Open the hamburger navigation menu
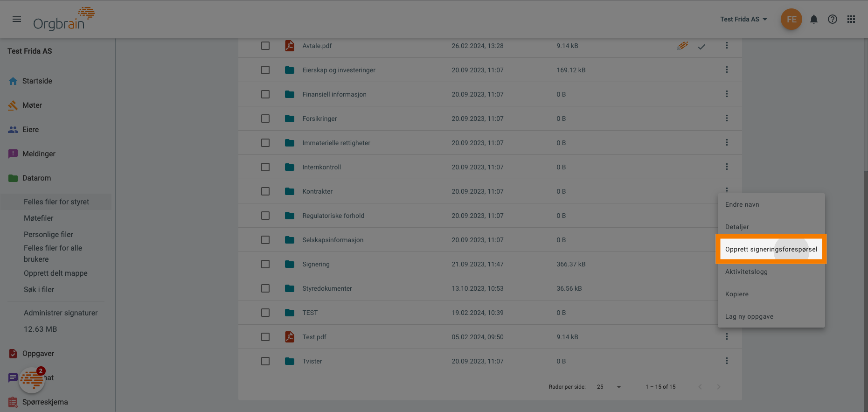868x412 pixels. [x=17, y=19]
